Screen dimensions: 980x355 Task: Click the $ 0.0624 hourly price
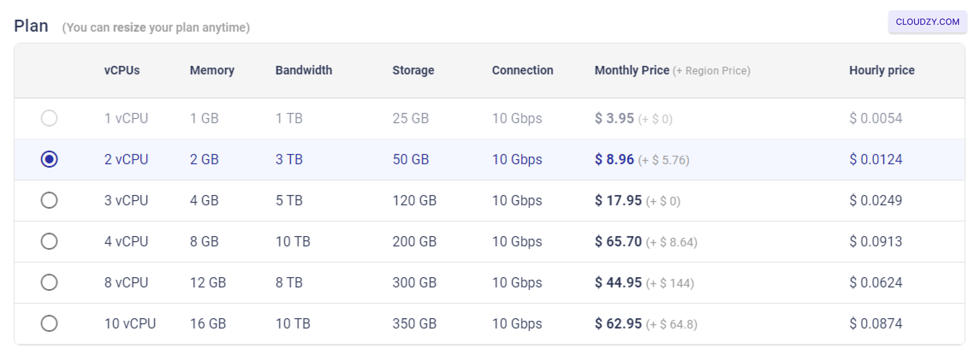(x=876, y=282)
